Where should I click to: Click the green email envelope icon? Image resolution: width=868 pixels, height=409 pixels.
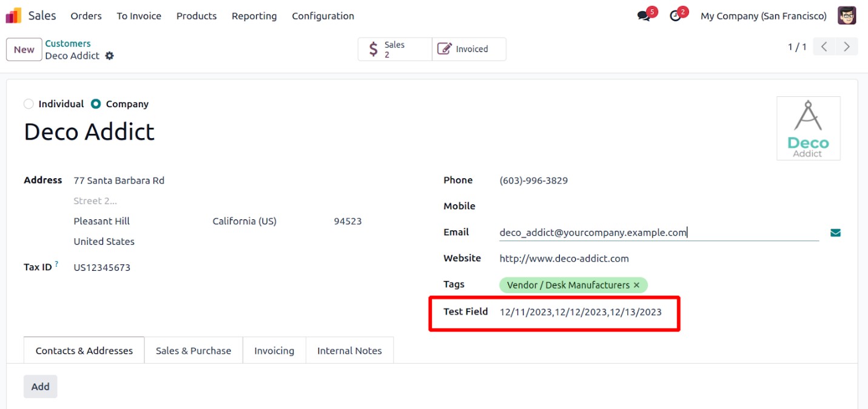(835, 233)
